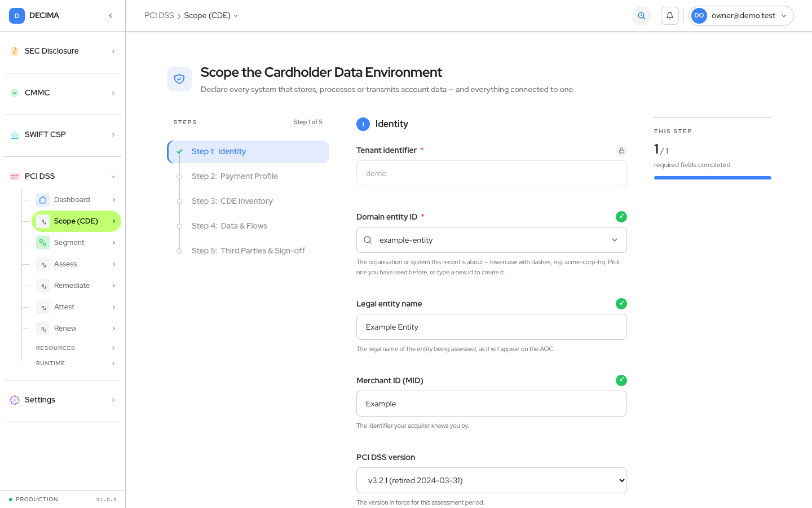Open the Assess page in sidebar
The image size is (812, 508).
[76, 264]
